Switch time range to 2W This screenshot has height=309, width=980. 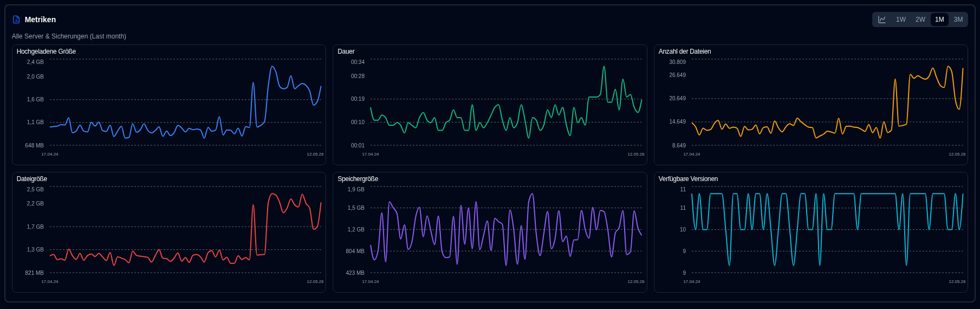click(x=920, y=20)
